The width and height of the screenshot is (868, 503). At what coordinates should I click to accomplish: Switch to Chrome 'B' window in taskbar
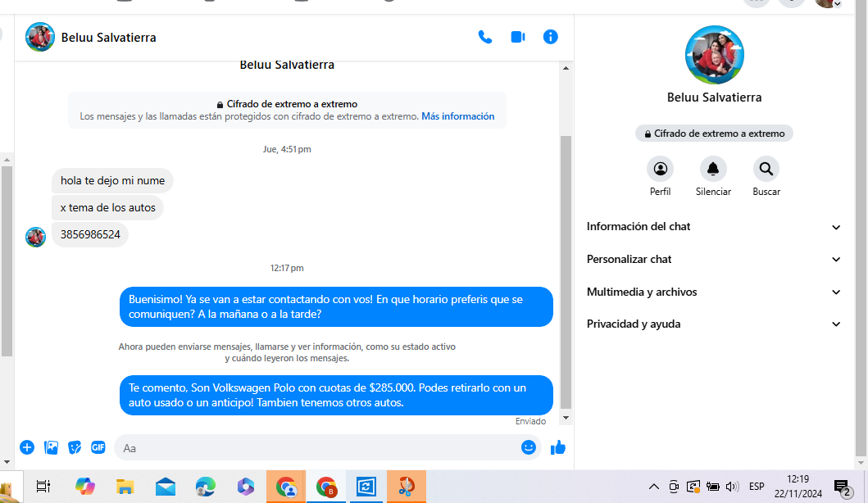click(x=326, y=487)
